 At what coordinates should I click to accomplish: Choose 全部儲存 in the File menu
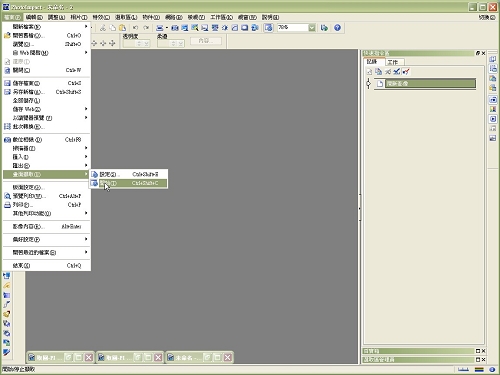[x=47, y=100]
